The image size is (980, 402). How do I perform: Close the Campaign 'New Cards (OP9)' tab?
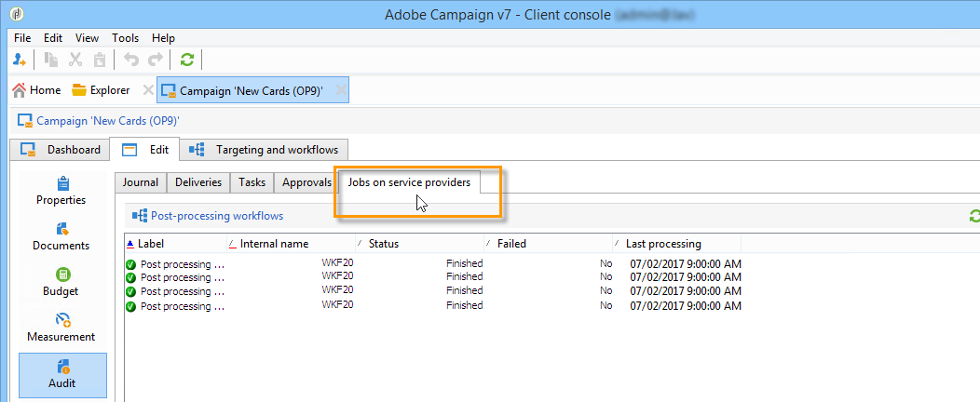point(341,90)
